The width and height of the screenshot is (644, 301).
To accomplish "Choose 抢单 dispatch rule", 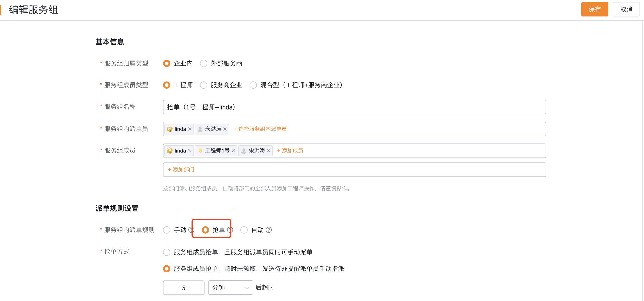I will pos(205,230).
